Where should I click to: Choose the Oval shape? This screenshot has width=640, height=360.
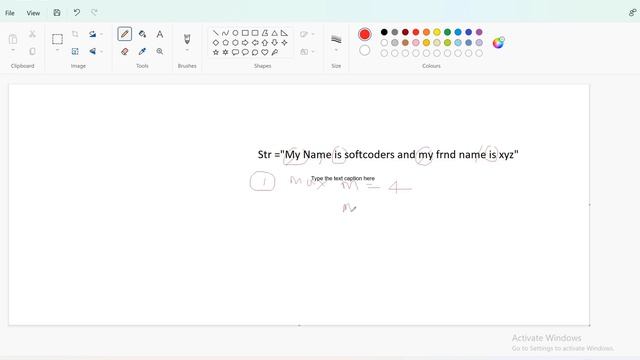point(235,33)
